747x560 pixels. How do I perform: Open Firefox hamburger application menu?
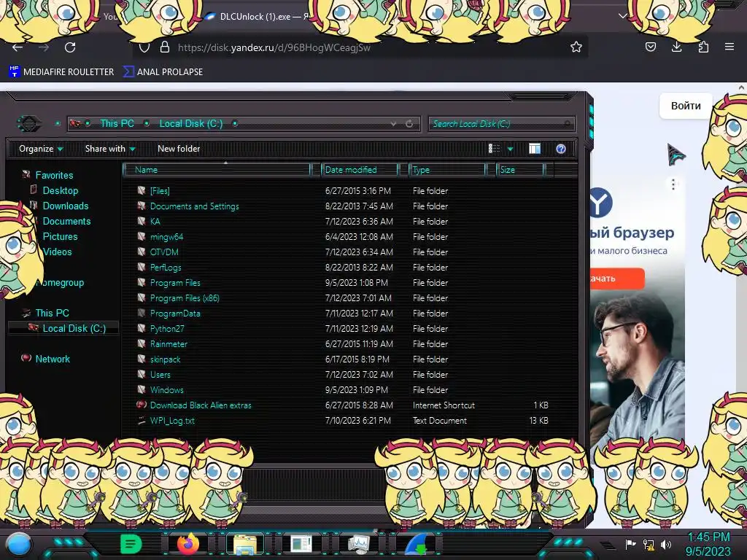tap(729, 47)
